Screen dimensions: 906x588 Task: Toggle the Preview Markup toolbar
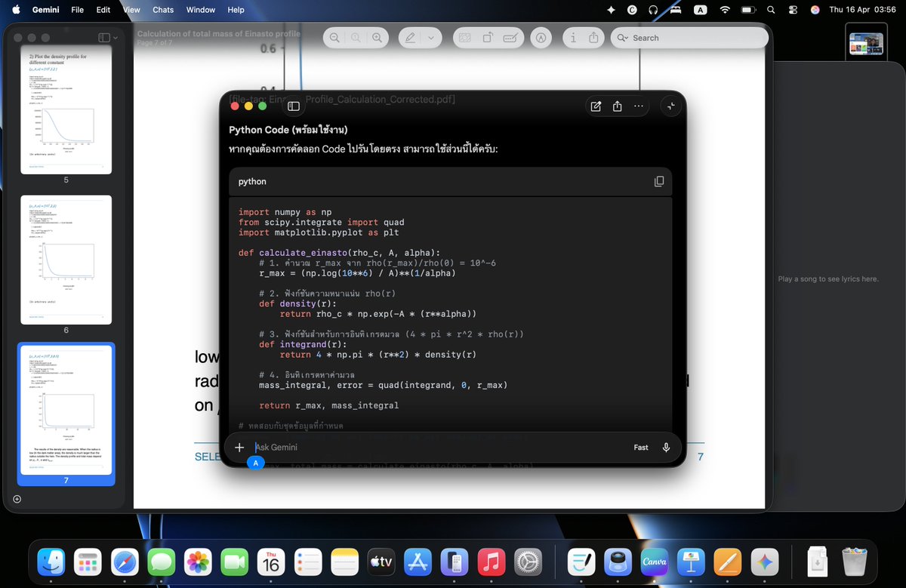[x=540, y=38]
